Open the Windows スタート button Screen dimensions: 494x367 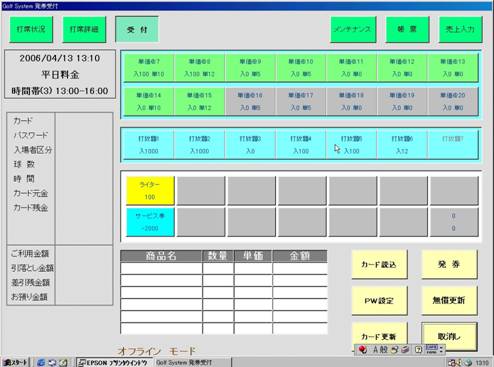tap(15, 362)
